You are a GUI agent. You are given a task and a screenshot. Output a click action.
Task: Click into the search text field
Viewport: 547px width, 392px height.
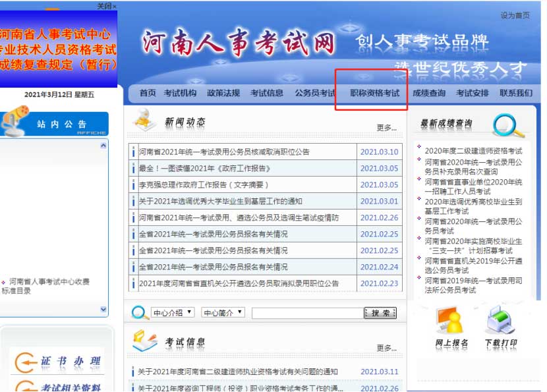click(307, 313)
